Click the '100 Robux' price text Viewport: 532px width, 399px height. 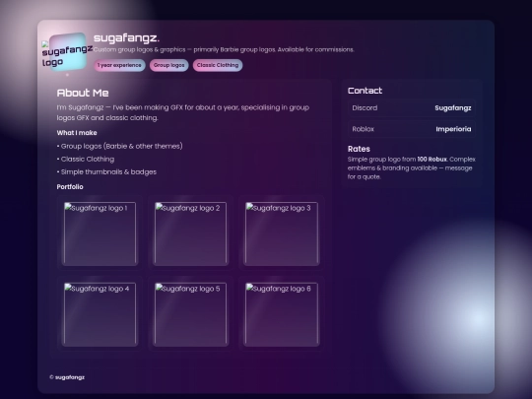(x=432, y=160)
